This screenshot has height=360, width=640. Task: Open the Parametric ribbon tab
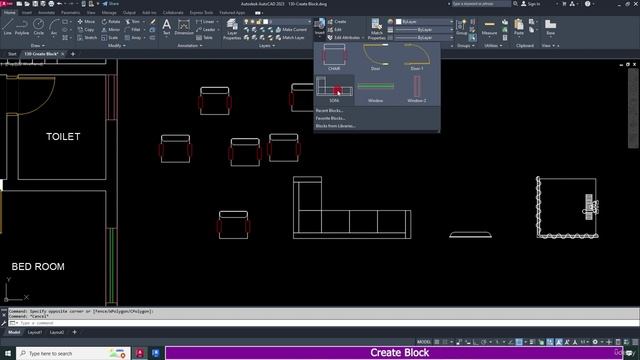pyautogui.click(x=70, y=13)
